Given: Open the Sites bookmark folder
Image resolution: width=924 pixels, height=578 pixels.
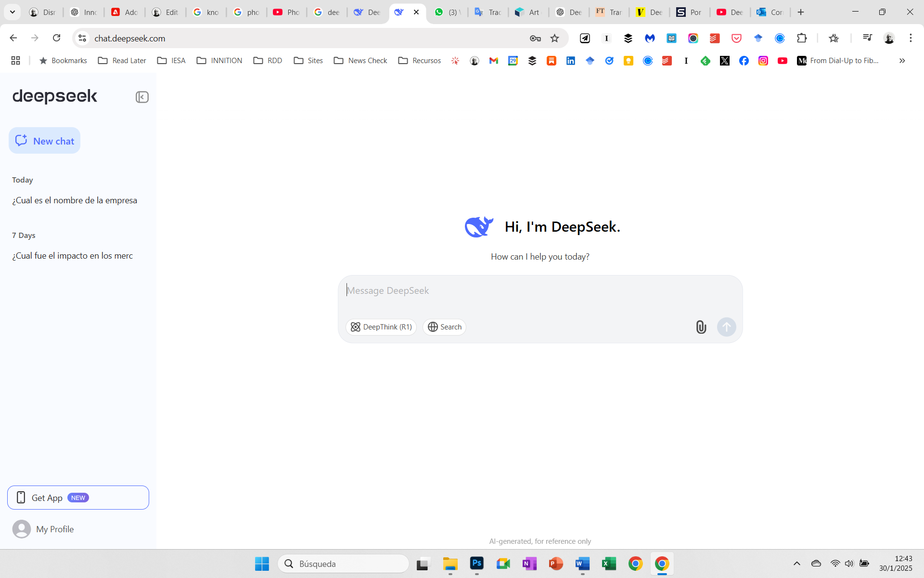Looking at the screenshot, I should pyautogui.click(x=308, y=60).
